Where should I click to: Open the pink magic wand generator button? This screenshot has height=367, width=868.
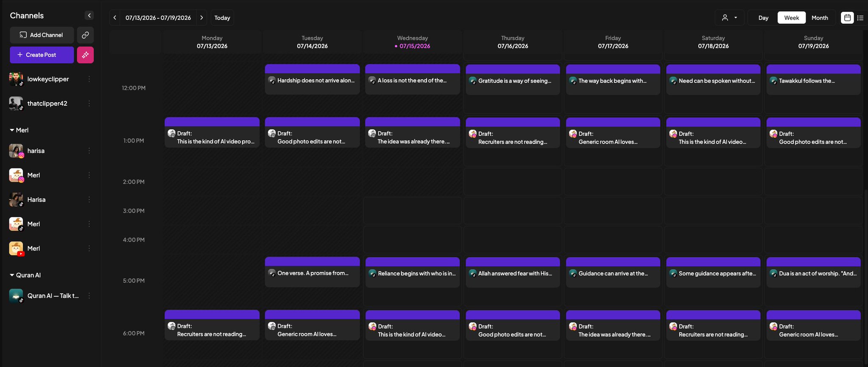tap(85, 55)
